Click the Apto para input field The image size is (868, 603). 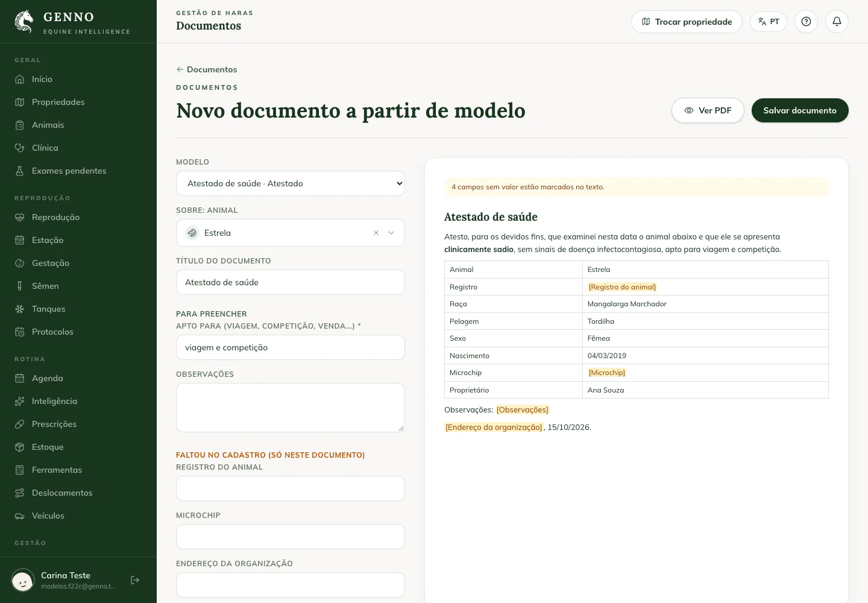pos(291,347)
